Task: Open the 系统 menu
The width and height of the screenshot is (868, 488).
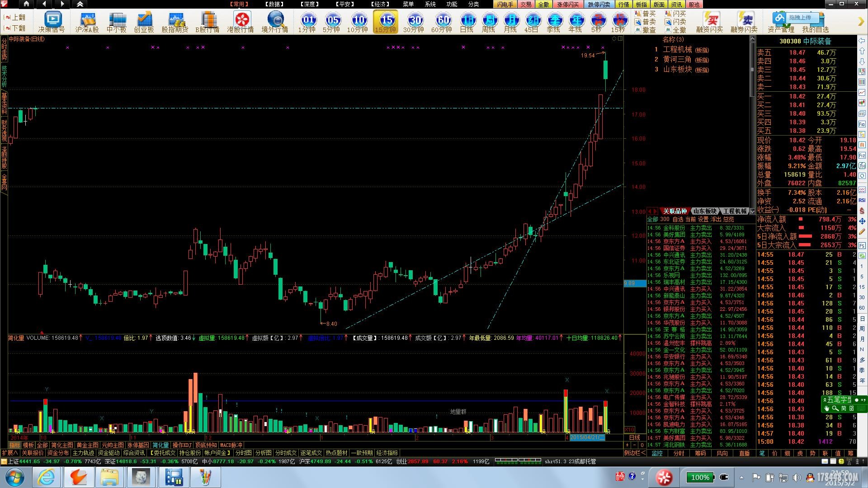Action: (430, 4)
